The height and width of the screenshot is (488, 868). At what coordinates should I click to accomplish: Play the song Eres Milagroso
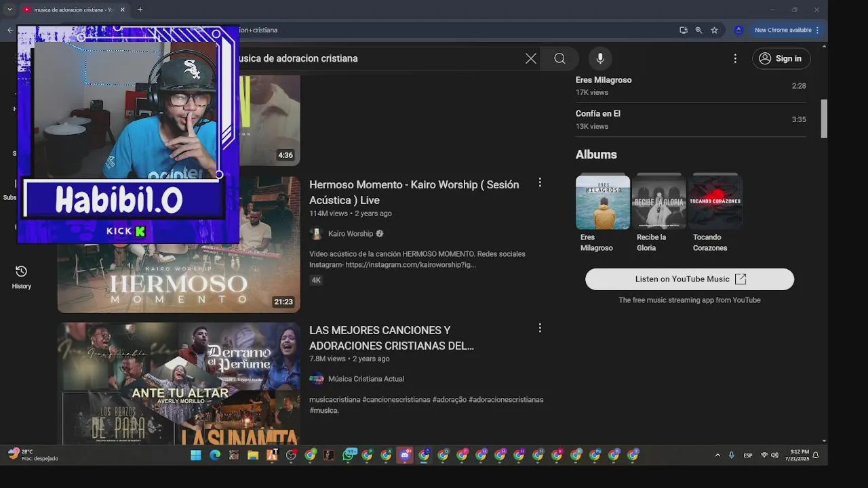pos(604,80)
